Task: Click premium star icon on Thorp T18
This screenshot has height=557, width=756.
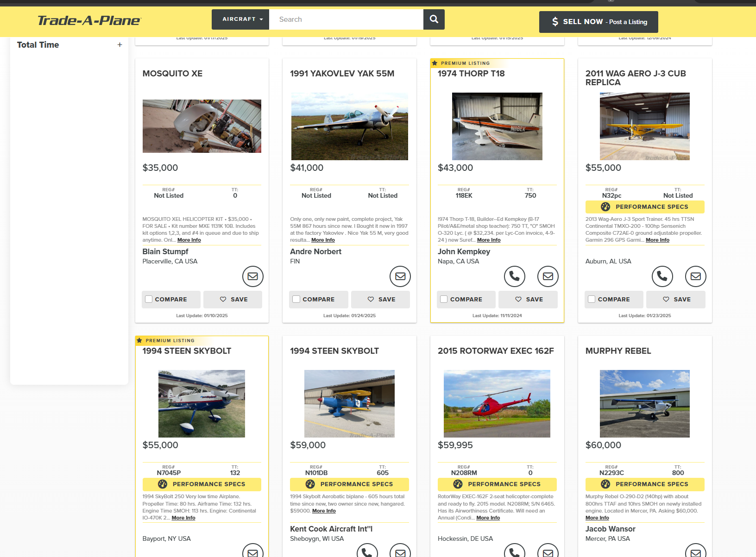Action: [435, 63]
